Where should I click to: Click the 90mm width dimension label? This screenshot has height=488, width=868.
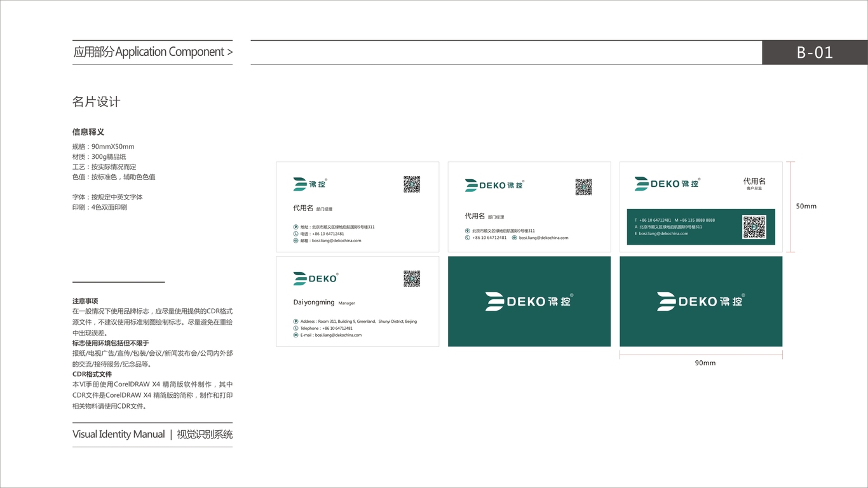pos(705,363)
